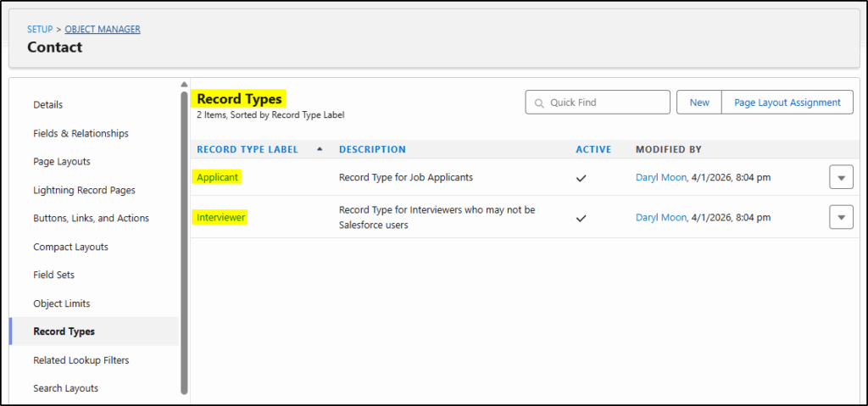Viewport: 868px width, 406px height.
Task: Open the Applicant row actions dropdown
Action: coord(840,178)
